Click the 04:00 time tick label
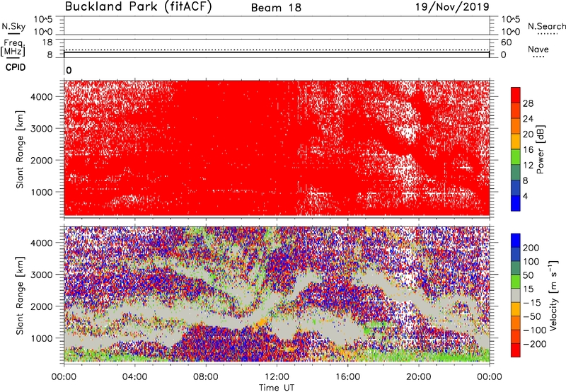Viewport: 566px width, 392px height. (x=134, y=377)
